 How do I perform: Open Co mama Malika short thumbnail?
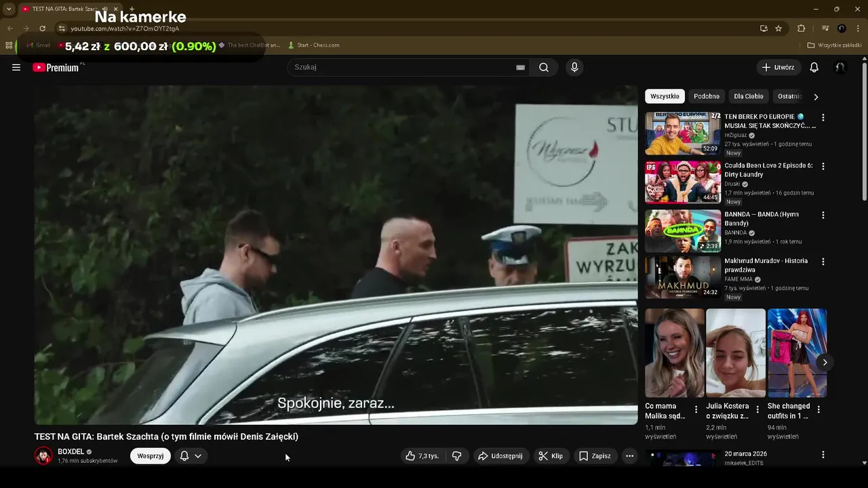click(x=674, y=353)
